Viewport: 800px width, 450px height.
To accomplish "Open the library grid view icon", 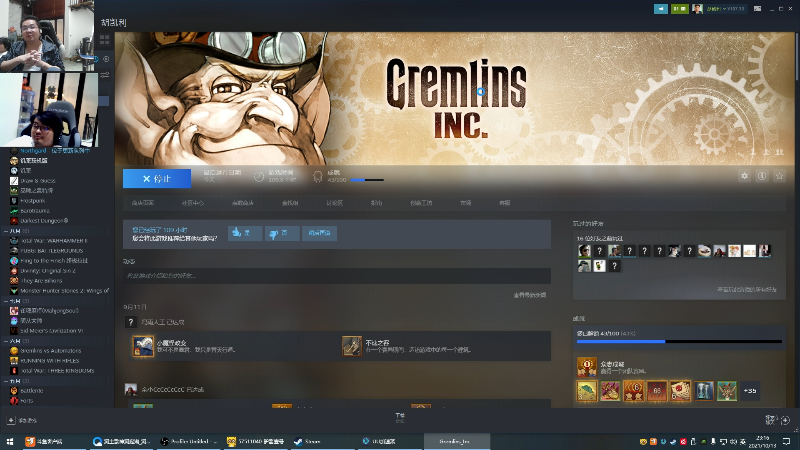I will tap(105, 40).
